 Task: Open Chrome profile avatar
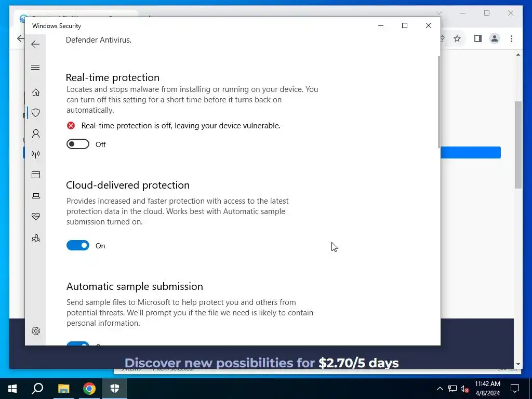pos(495,38)
